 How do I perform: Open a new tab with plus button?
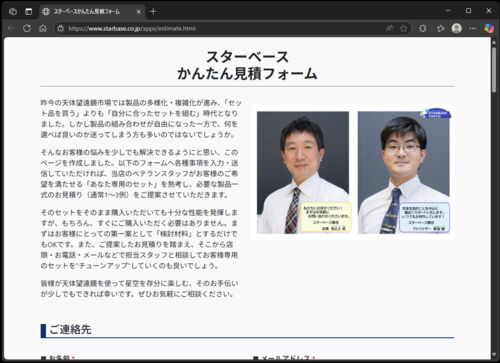coord(153,11)
